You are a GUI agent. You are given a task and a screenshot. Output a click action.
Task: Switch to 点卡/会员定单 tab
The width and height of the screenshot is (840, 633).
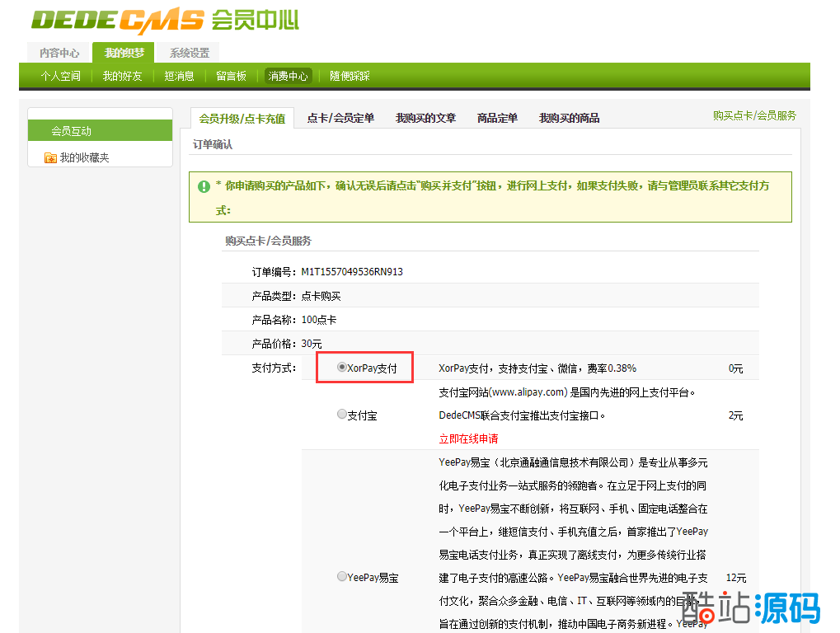(x=340, y=118)
